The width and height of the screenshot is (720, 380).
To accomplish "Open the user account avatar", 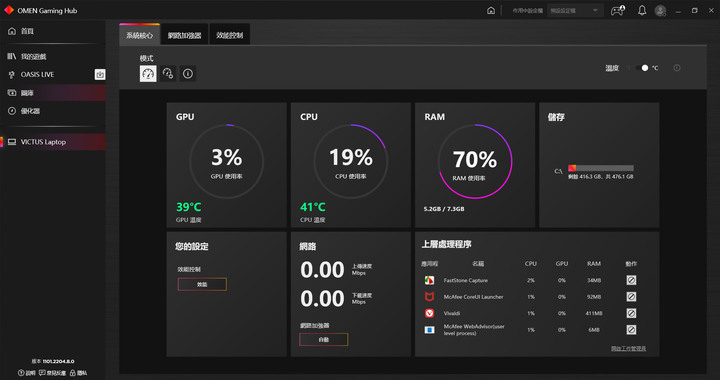I will tap(660, 11).
